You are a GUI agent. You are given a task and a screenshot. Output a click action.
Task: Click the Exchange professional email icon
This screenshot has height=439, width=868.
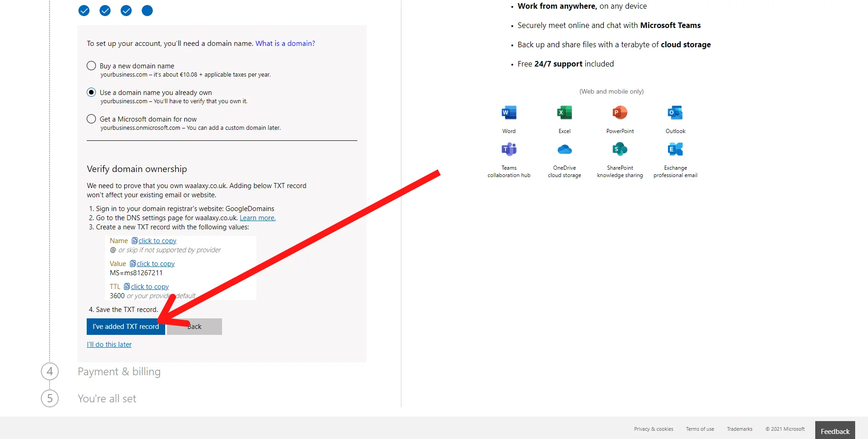[675, 149]
